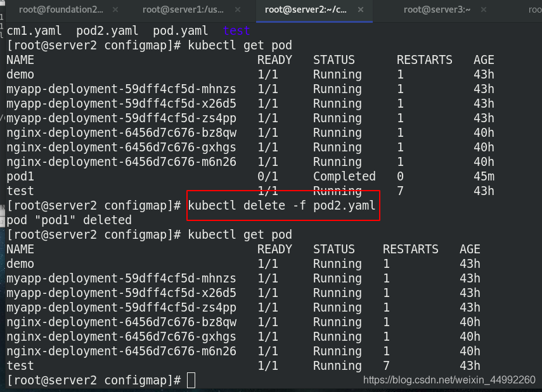Image resolution: width=542 pixels, height=392 pixels.
Task: Click the 'cm1.yaml' file name
Action: (x=34, y=31)
